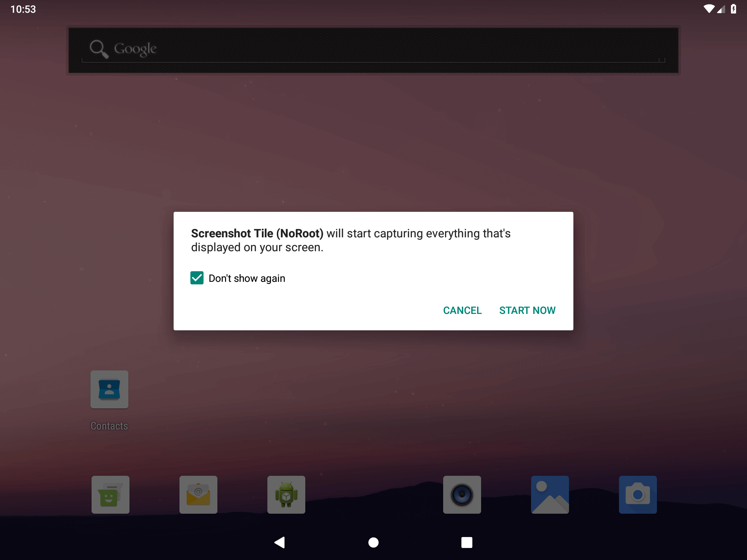This screenshot has width=747, height=560.
Task: Click the Don't show again label text
Action: (x=247, y=278)
